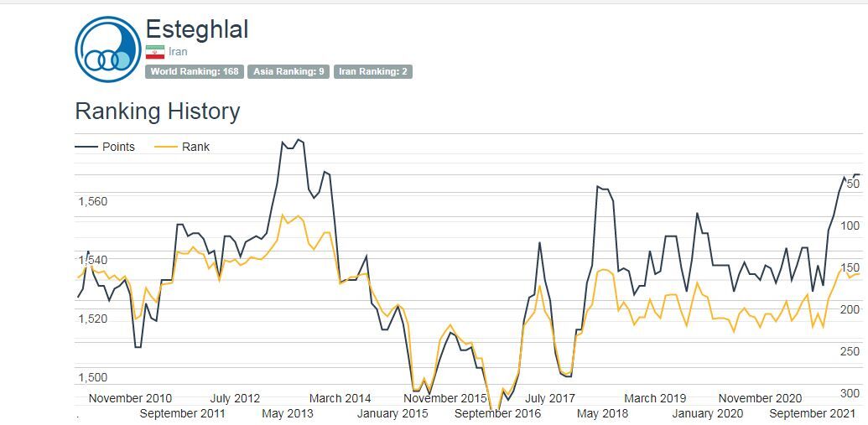
Task: Click the 1,560 points axis value
Action: point(93,201)
